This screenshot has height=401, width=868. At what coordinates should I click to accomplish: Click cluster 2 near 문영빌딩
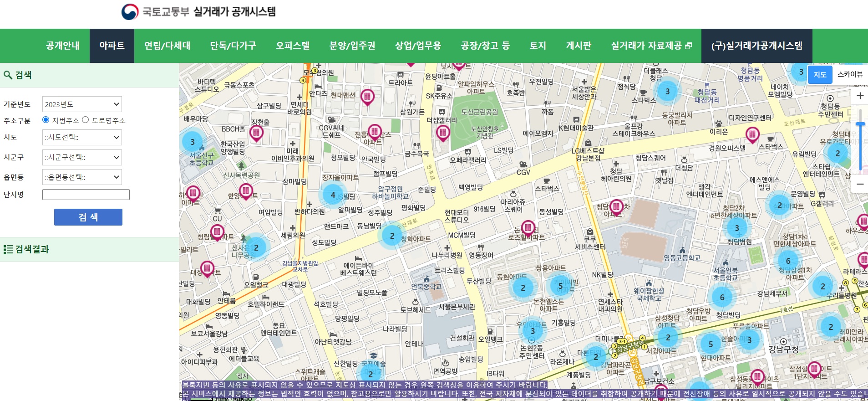point(779,205)
